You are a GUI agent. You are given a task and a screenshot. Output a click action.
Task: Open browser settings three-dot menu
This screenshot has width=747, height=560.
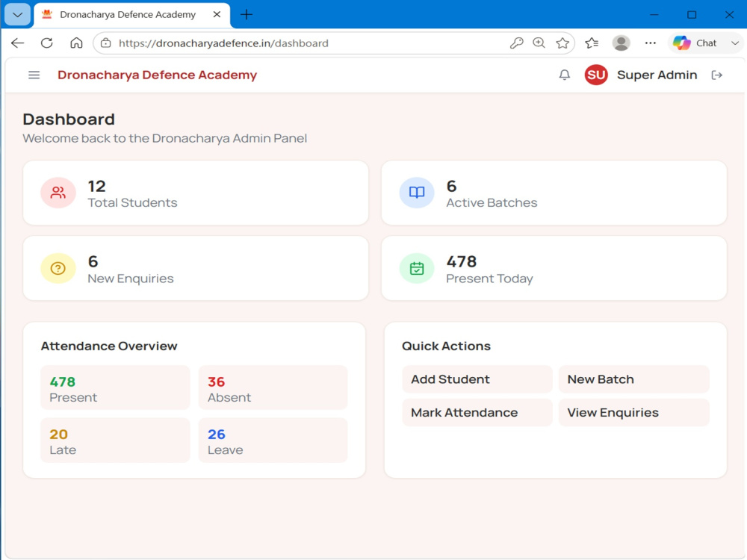651,43
